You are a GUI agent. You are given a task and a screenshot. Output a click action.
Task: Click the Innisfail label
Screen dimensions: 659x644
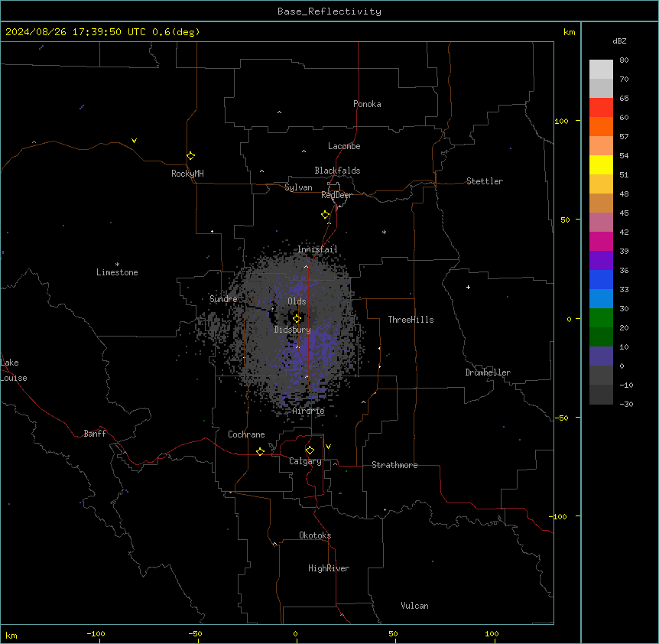(317, 249)
